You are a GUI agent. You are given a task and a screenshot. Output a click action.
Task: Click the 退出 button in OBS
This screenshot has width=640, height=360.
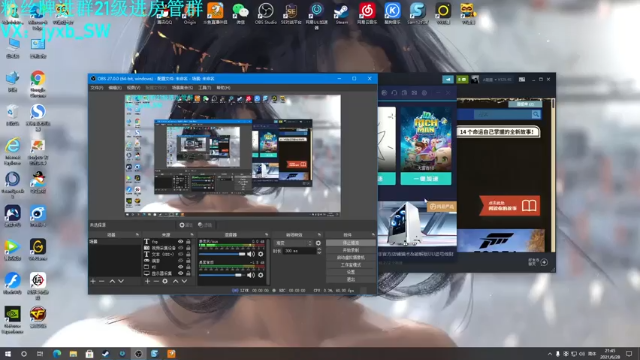pyautogui.click(x=351, y=279)
